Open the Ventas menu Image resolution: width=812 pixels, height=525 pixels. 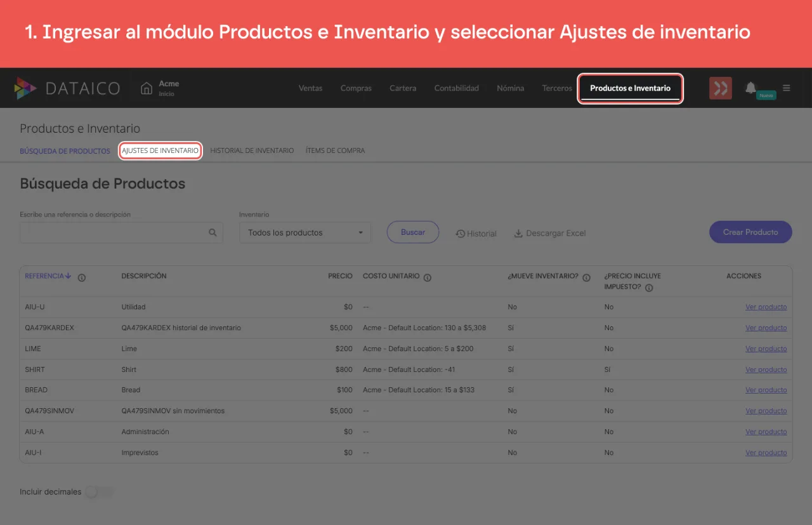(311, 88)
